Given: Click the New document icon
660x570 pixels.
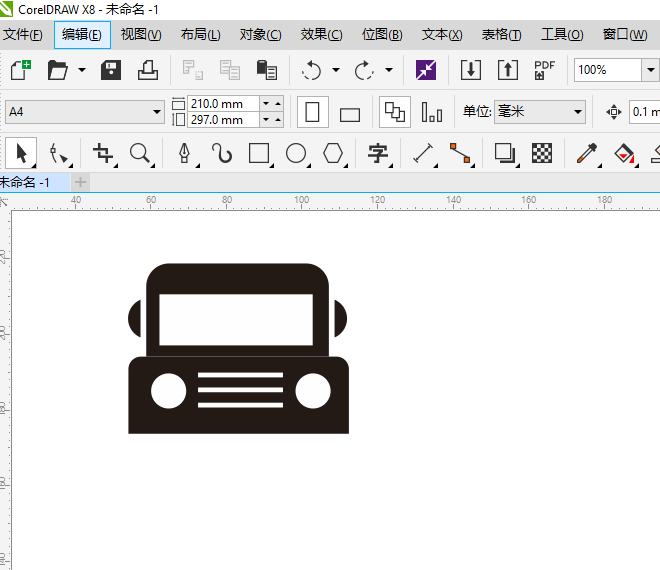Looking at the screenshot, I should 20,70.
